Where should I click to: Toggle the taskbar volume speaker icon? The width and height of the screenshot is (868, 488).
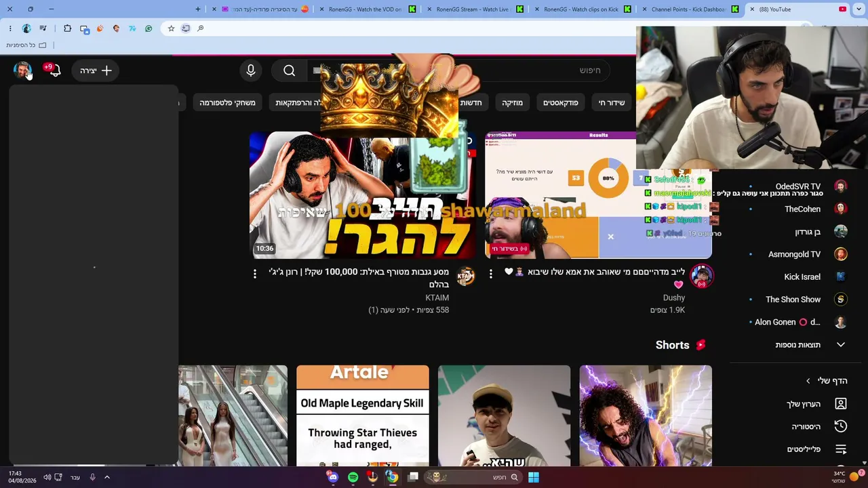pos(47,477)
